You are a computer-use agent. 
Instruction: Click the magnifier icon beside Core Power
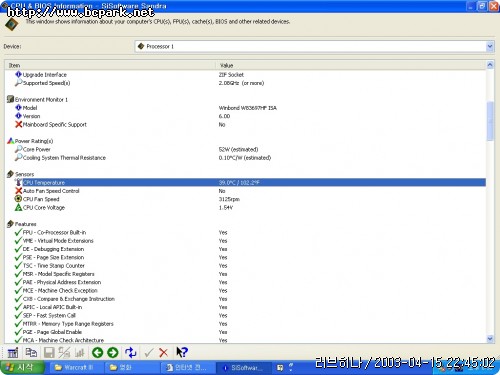(x=19, y=149)
